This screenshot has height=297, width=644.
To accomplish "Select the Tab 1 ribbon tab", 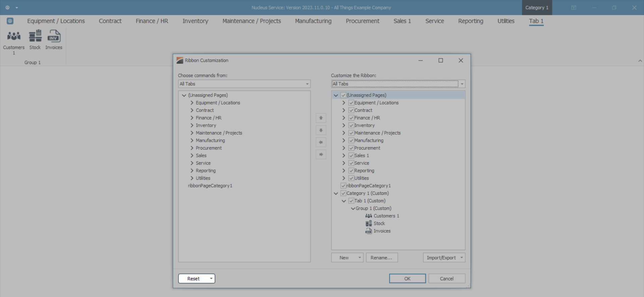I will (536, 21).
